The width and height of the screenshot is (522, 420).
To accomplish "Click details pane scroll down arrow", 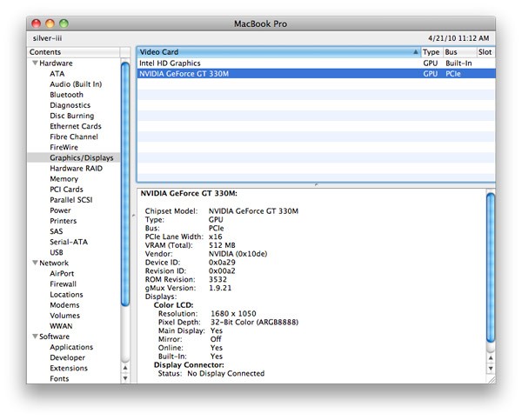I will [x=491, y=368].
